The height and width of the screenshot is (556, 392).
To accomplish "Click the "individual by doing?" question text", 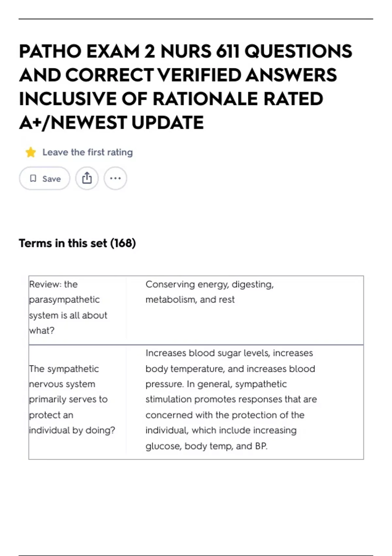I will 72,430.
